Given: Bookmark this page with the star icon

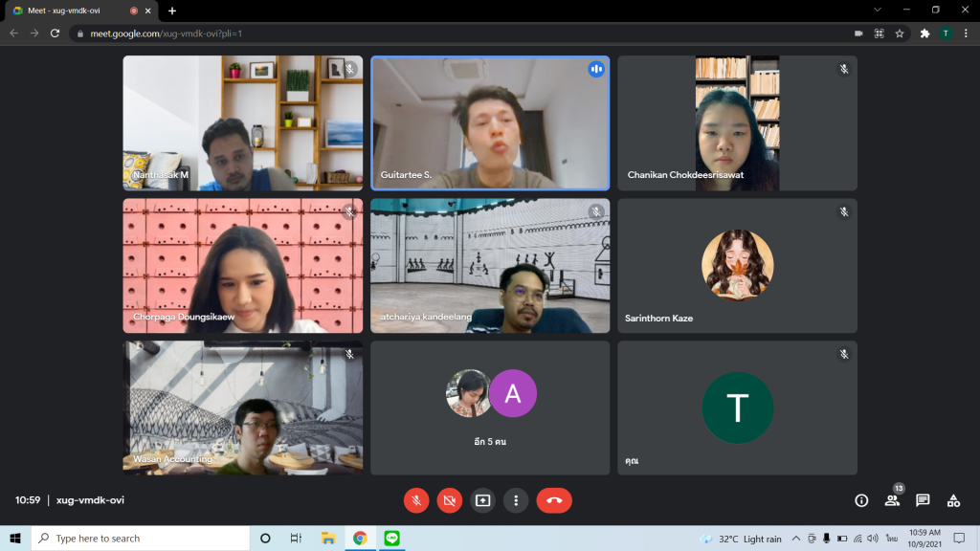Looking at the screenshot, I should 900,33.
